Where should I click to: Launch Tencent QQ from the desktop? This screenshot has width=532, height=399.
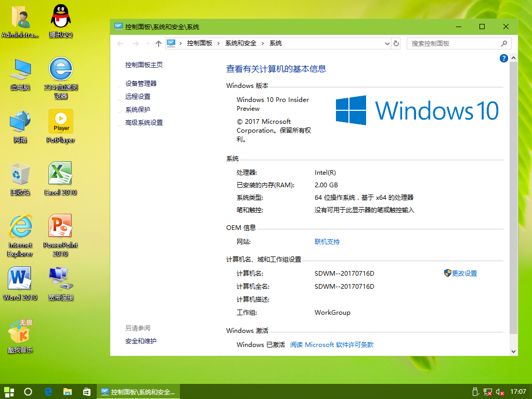[x=61, y=21]
